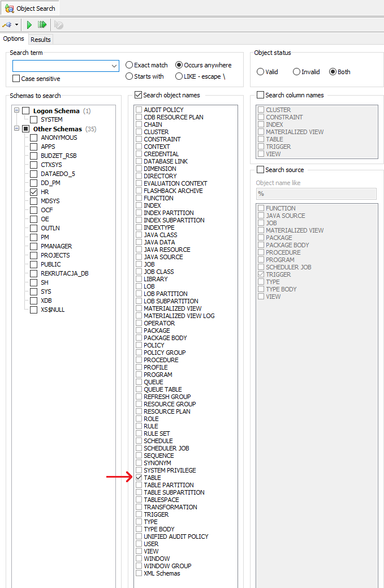Choose the Starts with radio option
Screen dimensions: 384x588
pyautogui.click(x=130, y=76)
